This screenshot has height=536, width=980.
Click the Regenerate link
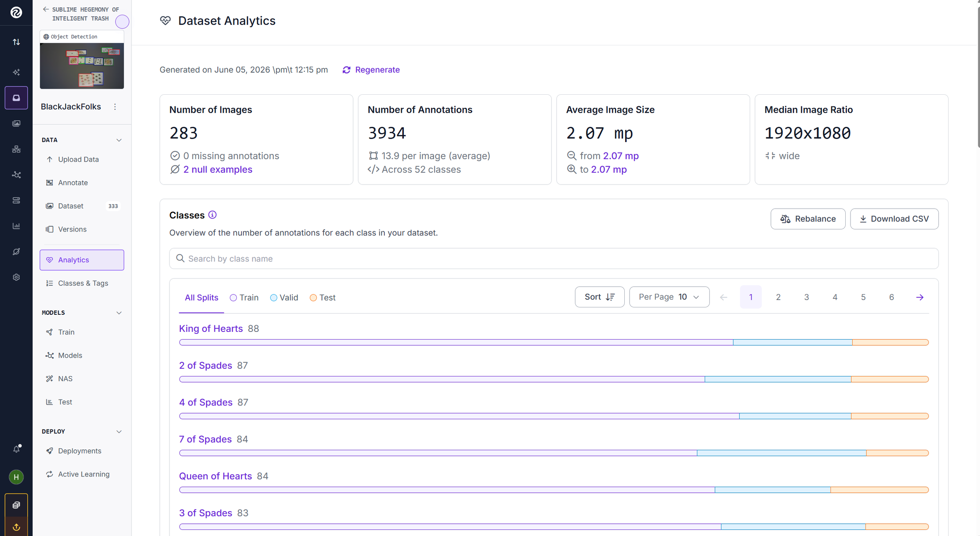coord(371,70)
